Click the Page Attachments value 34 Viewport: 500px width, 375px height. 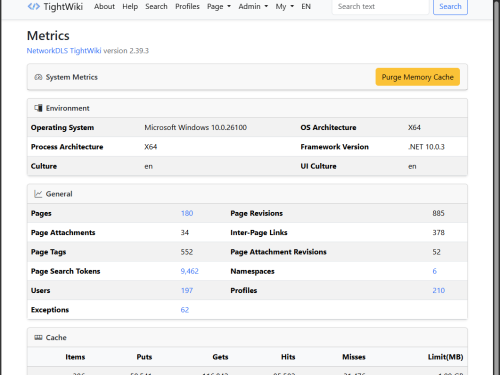185,233
